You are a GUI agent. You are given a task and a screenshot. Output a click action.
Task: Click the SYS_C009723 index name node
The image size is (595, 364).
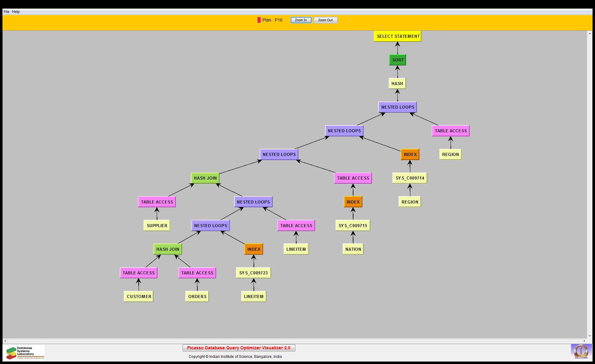click(x=253, y=273)
